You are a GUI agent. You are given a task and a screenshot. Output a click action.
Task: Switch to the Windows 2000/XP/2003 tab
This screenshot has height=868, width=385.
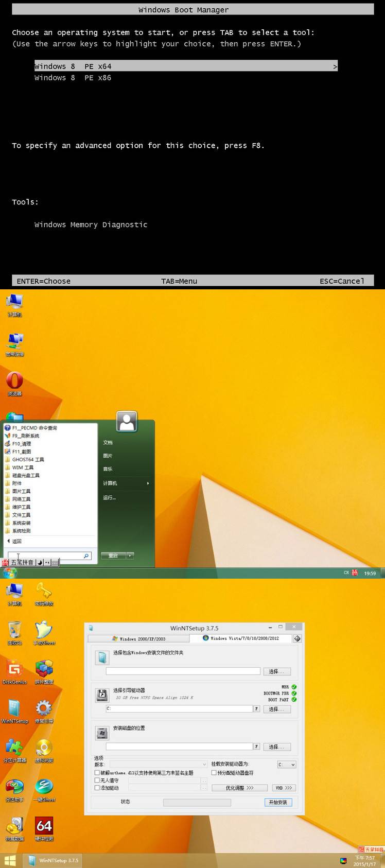click(139, 638)
